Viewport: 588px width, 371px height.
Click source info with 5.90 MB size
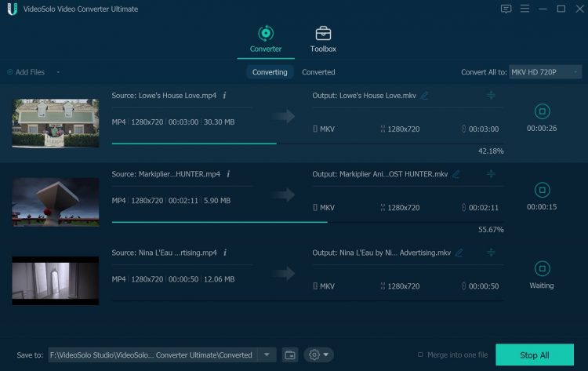click(172, 201)
